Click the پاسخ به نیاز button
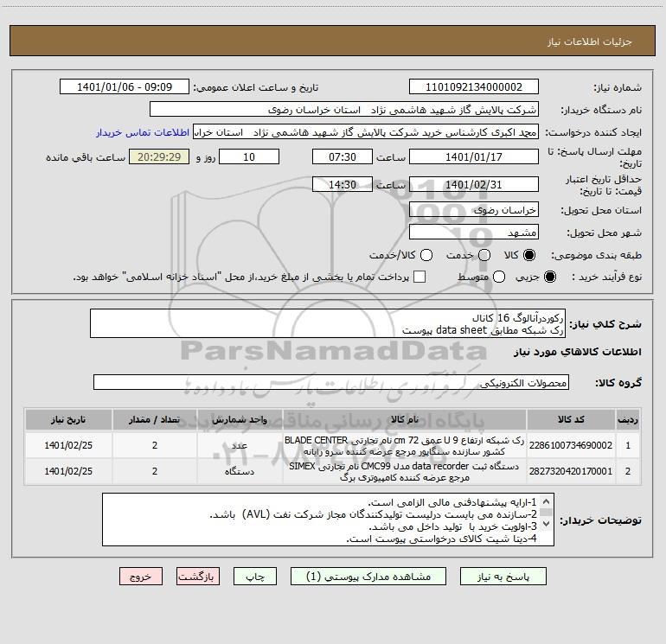 point(503,577)
